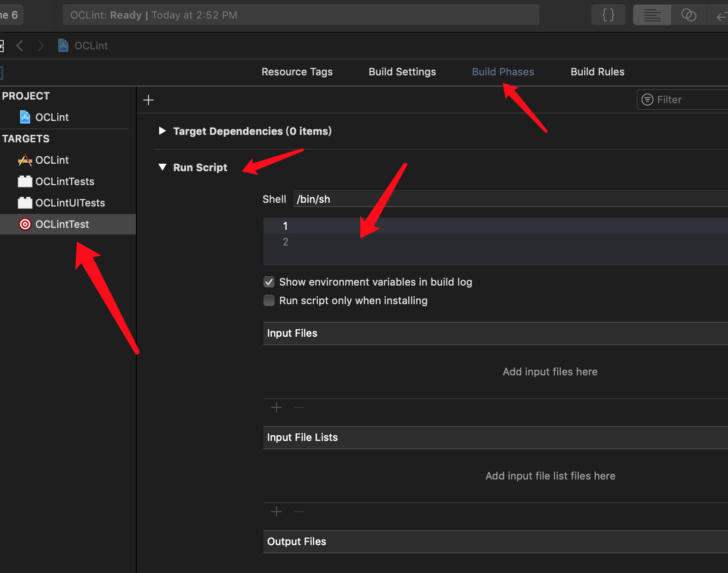Click line number 2 in script editor
Image resolution: width=728 pixels, height=573 pixels.
tap(285, 242)
